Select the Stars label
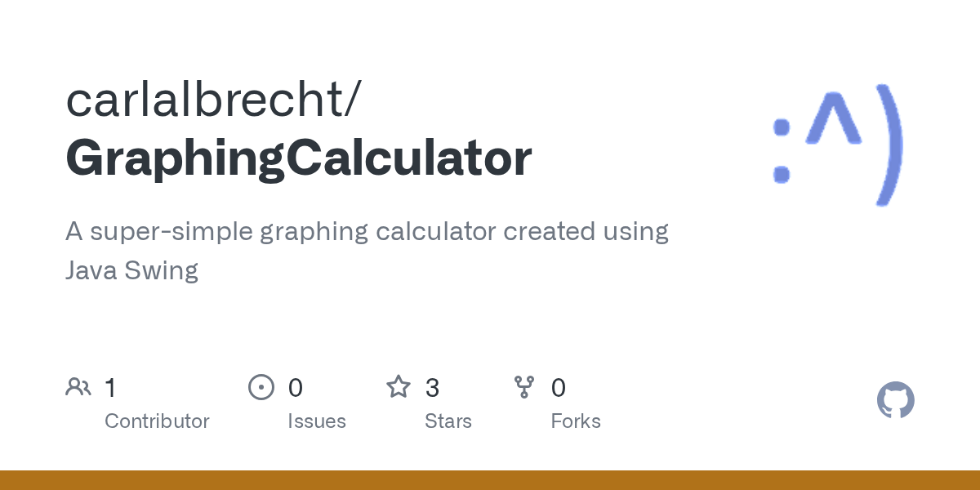 point(448,421)
